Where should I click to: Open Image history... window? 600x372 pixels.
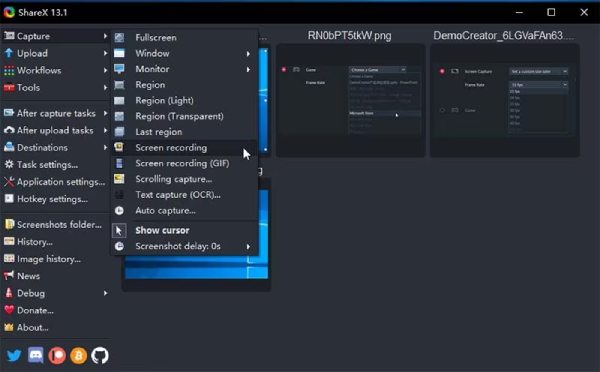[x=56, y=259]
